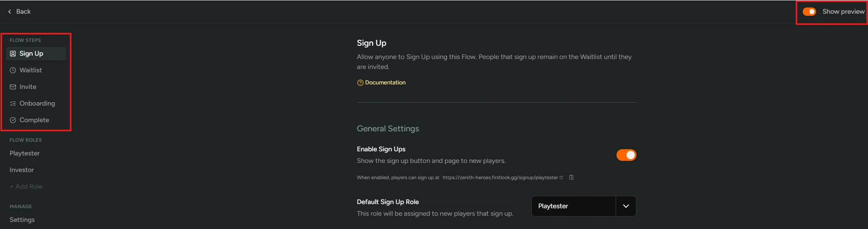868x229 pixels.
Task: Open the zenith-heroes signup playtester URL
Action: [x=500, y=177]
